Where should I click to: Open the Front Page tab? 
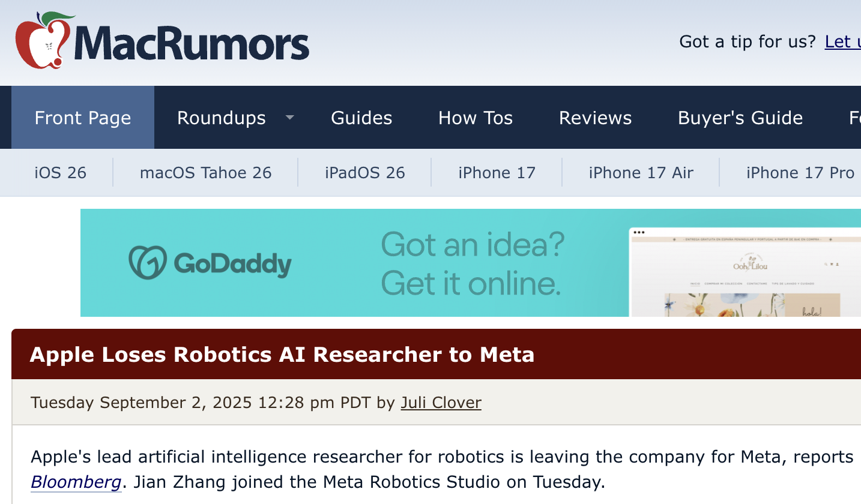click(x=83, y=118)
